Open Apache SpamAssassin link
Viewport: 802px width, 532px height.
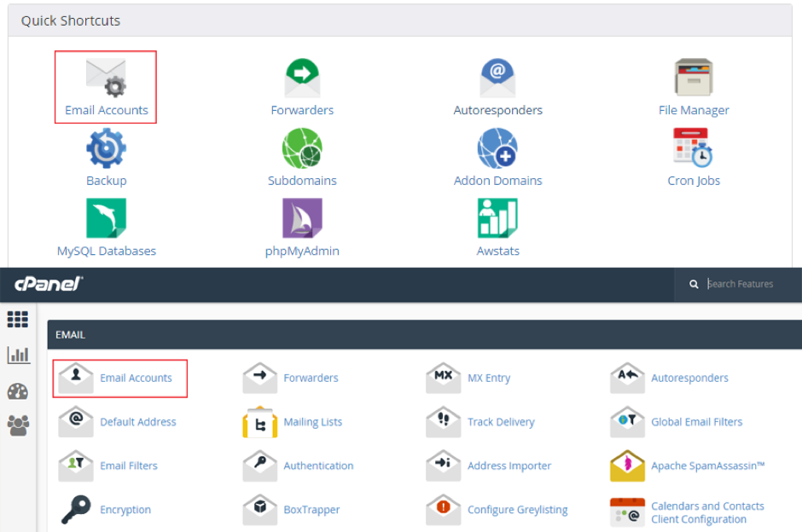(x=707, y=465)
